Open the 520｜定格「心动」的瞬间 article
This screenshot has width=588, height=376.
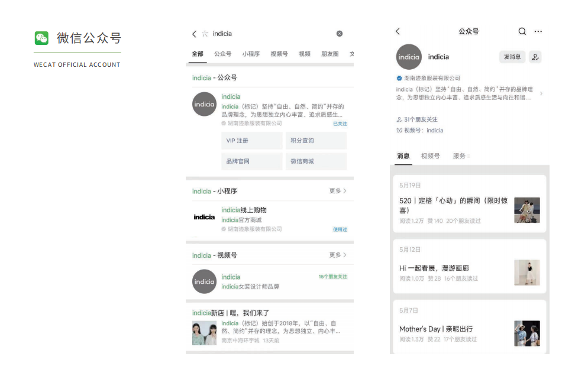tap(453, 205)
